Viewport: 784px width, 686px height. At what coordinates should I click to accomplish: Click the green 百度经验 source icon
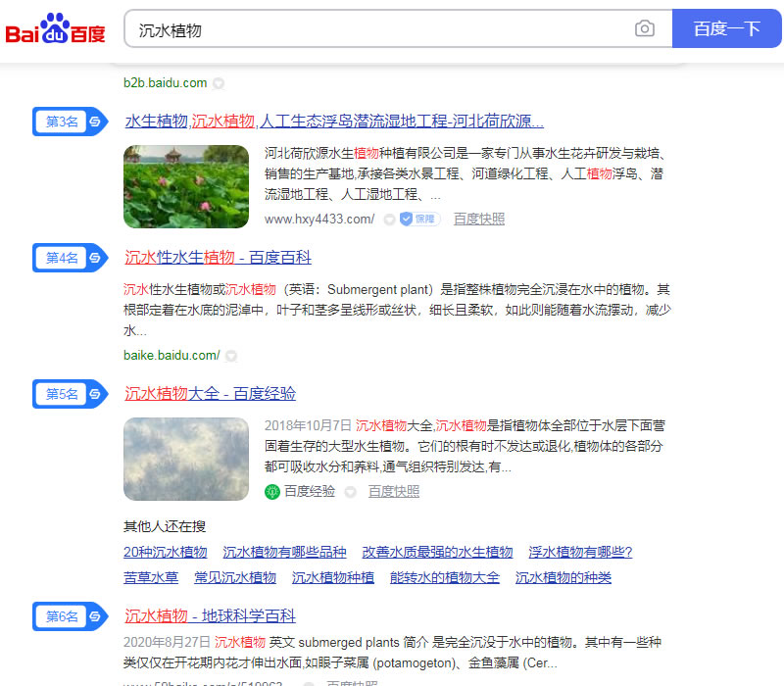pos(272,492)
